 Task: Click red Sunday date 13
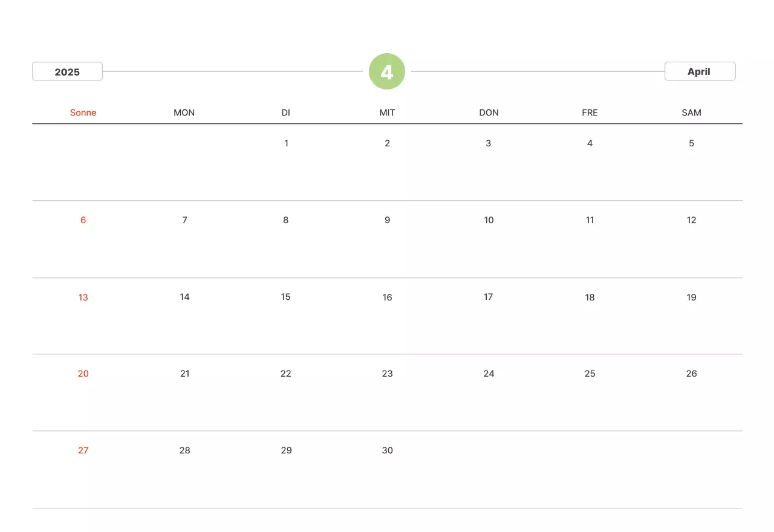pyautogui.click(x=83, y=297)
